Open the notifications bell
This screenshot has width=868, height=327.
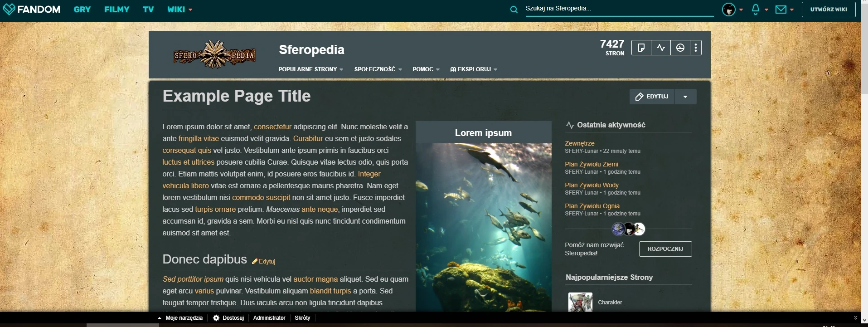[x=755, y=10]
